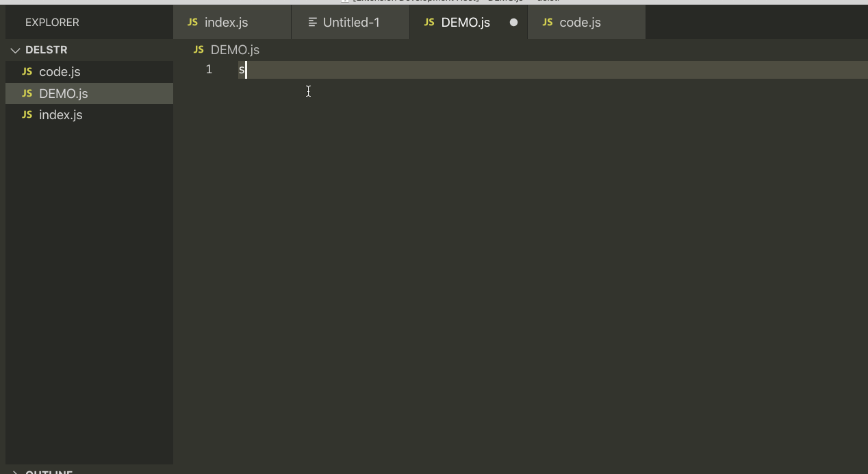Click the DEMO.js breadcrumb label

point(235,50)
